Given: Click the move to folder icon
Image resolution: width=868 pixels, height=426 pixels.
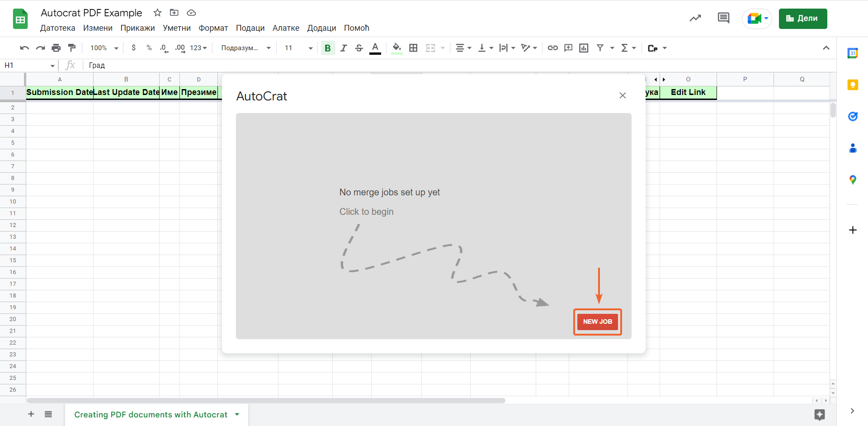Looking at the screenshot, I should coord(174,13).
